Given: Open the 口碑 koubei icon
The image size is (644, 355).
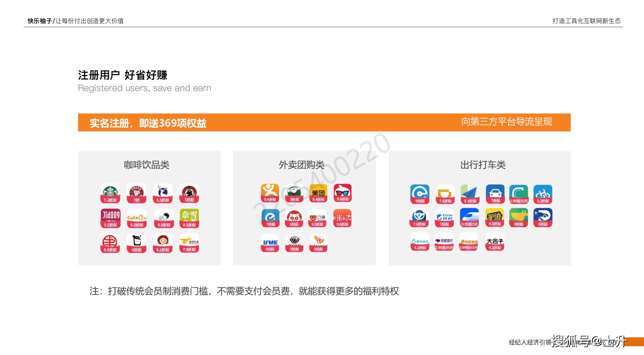Looking at the screenshot, I should click(x=318, y=218).
